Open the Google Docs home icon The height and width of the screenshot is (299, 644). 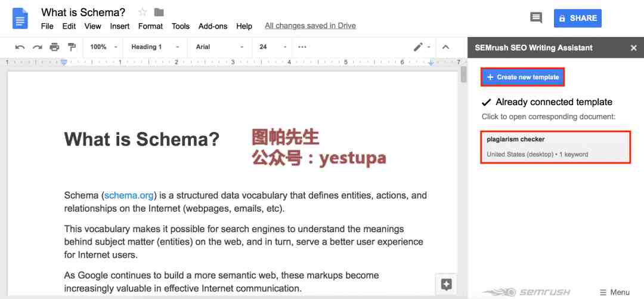coord(20,19)
